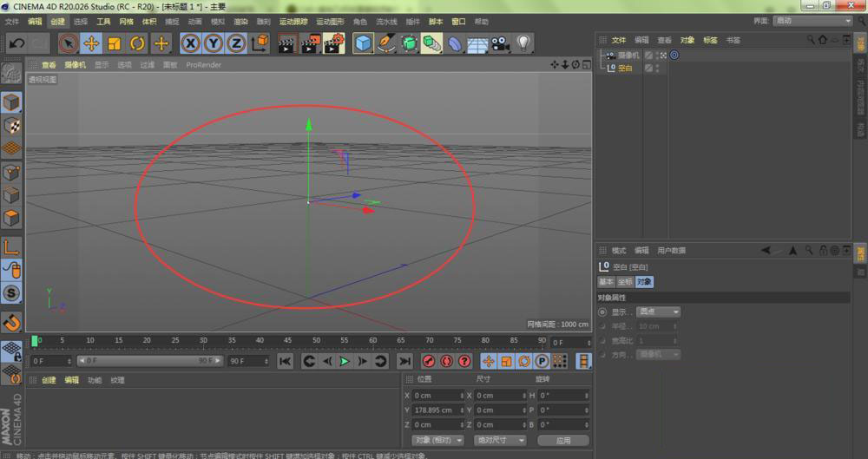The width and height of the screenshot is (868, 459).
Task: Jump to the end of animation
Action: pyautogui.click(x=404, y=362)
